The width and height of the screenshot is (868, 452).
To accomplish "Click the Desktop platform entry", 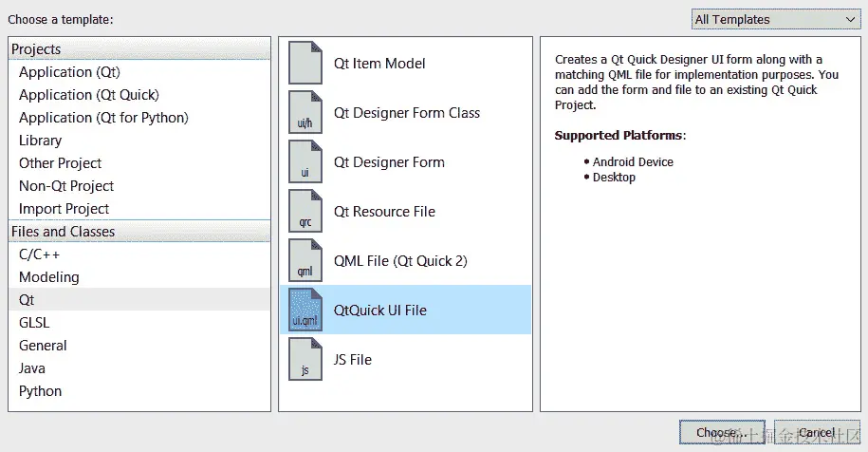I will tap(614, 178).
